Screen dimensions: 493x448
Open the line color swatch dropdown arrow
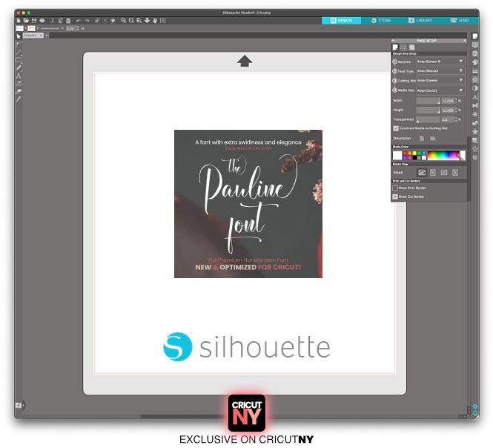(x=37, y=28)
